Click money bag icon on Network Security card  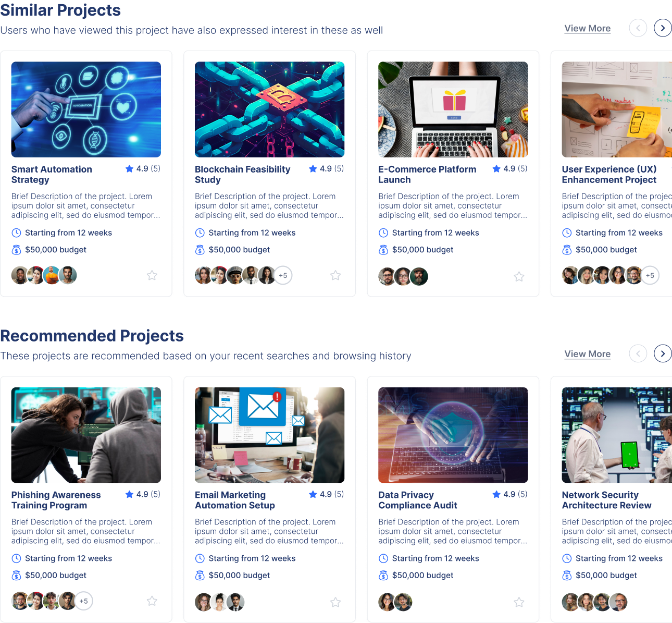[567, 576]
